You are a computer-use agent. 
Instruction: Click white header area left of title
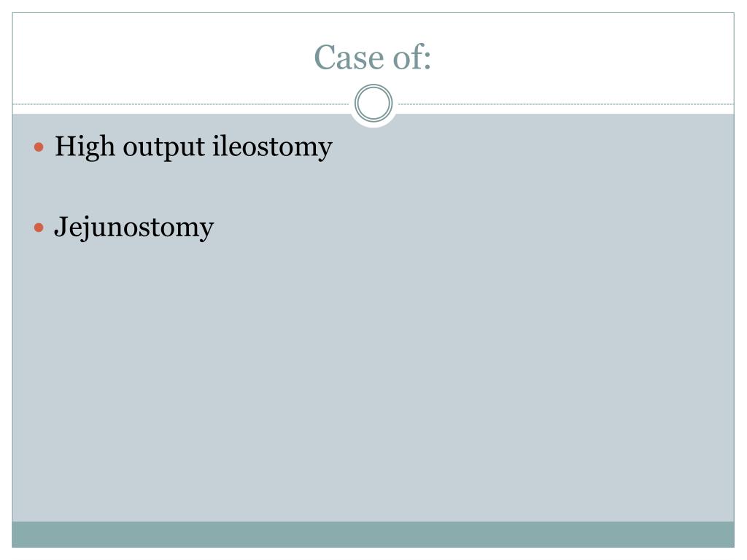point(162,57)
